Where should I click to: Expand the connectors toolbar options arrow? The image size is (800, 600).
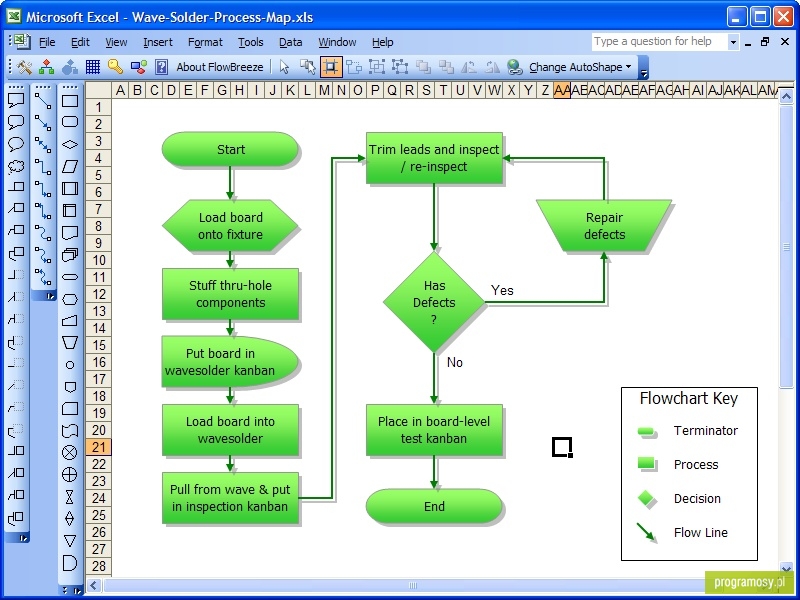50,296
